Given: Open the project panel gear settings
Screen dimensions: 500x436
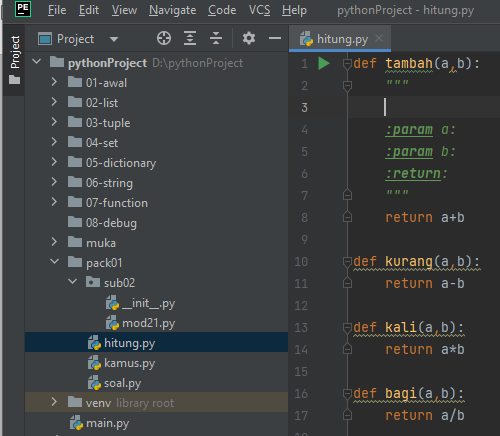Looking at the screenshot, I should tap(249, 38).
